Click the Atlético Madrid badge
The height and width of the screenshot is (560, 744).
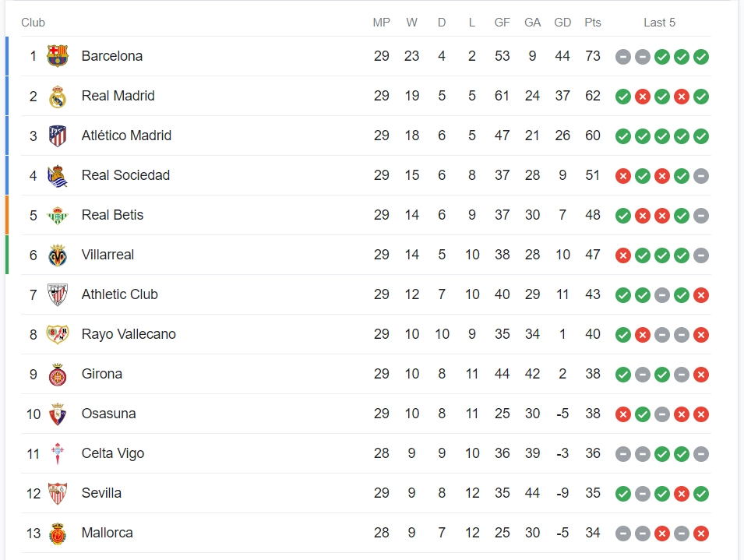click(58, 136)
